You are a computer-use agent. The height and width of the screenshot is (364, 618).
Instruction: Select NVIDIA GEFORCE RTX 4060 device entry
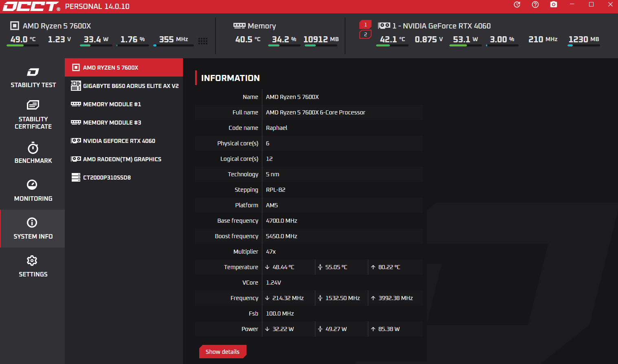point(124,141)
